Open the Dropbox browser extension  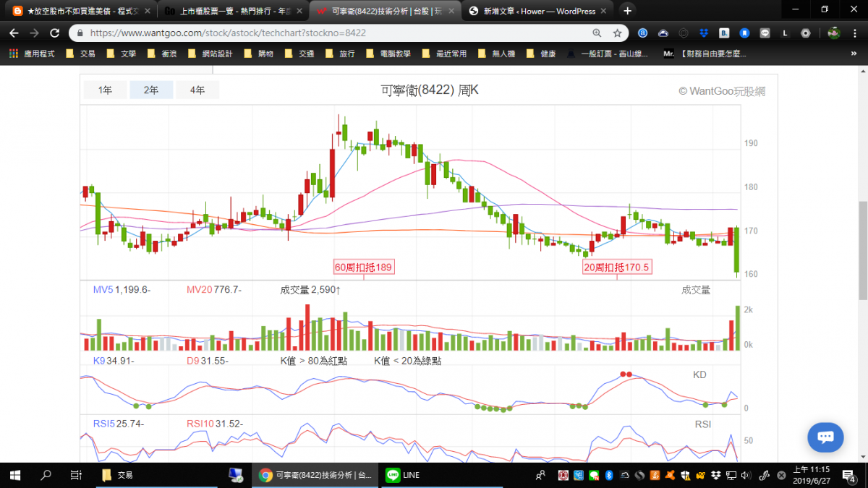click(x=704, y=33)
